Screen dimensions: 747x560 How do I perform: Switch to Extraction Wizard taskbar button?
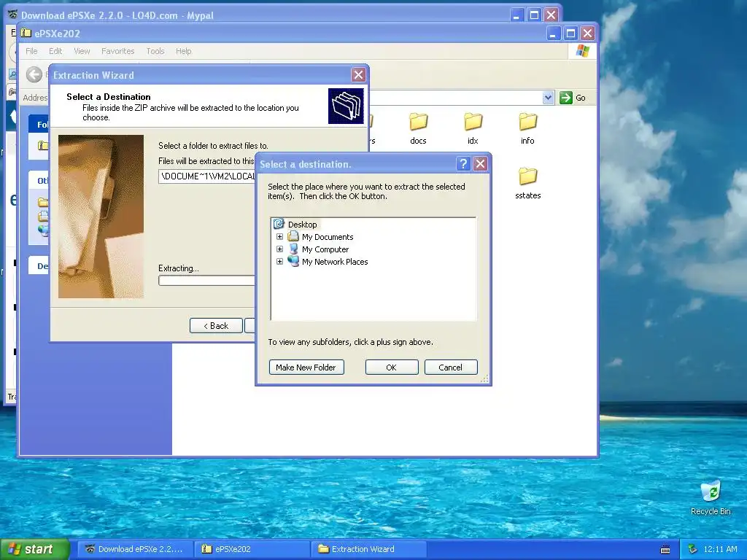368,549
